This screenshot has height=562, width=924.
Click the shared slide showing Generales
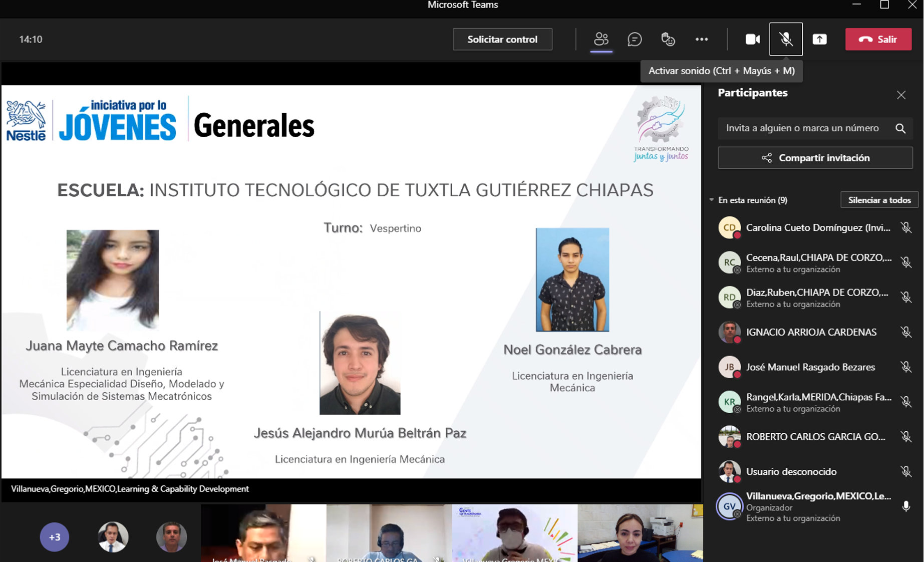coord(351,282)
